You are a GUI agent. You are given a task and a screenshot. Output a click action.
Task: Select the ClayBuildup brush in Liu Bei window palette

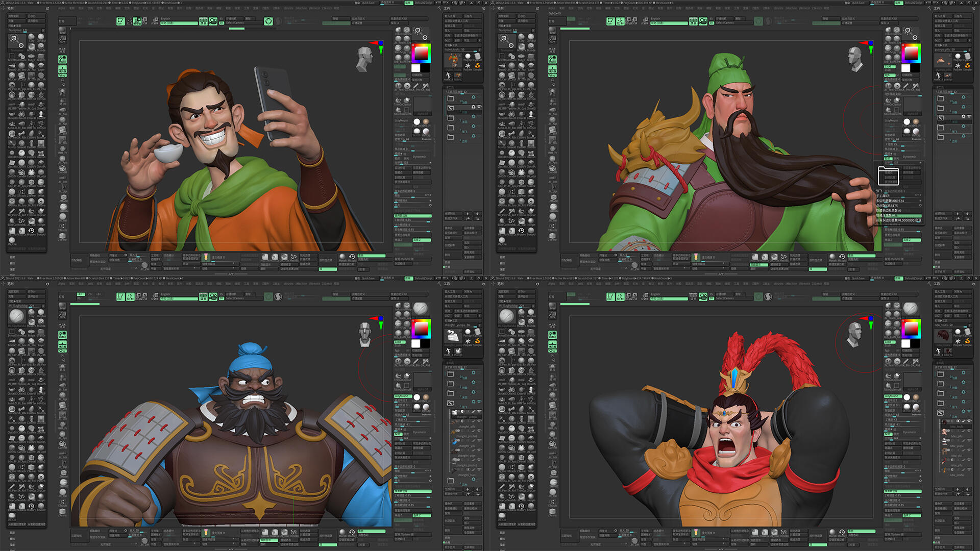41,38
